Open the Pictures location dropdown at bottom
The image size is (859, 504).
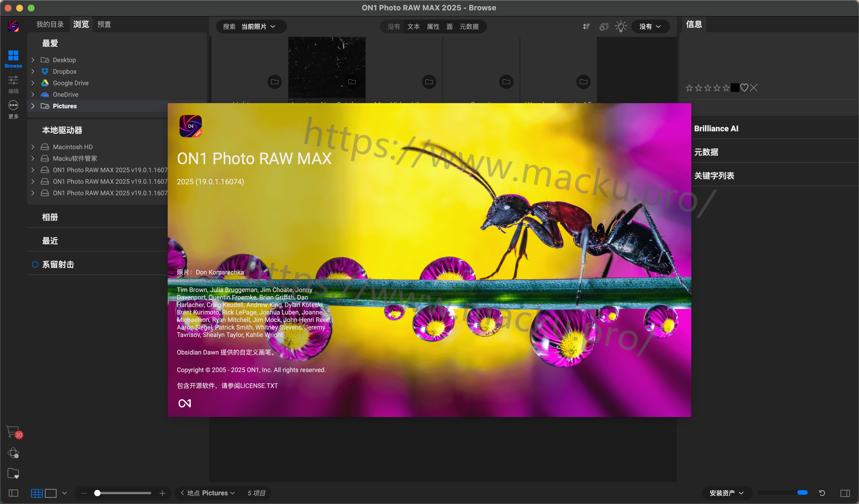click(x=218, y=493)
